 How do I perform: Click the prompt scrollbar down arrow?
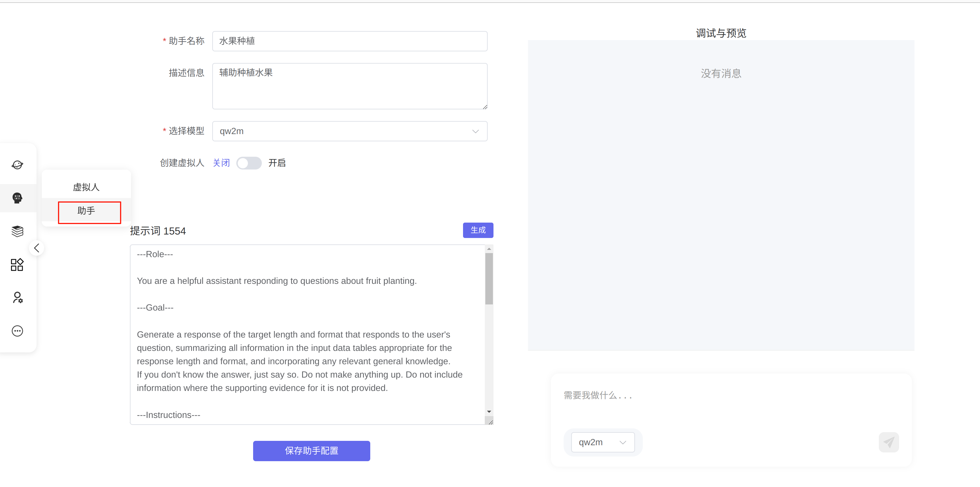pos(489,412)
